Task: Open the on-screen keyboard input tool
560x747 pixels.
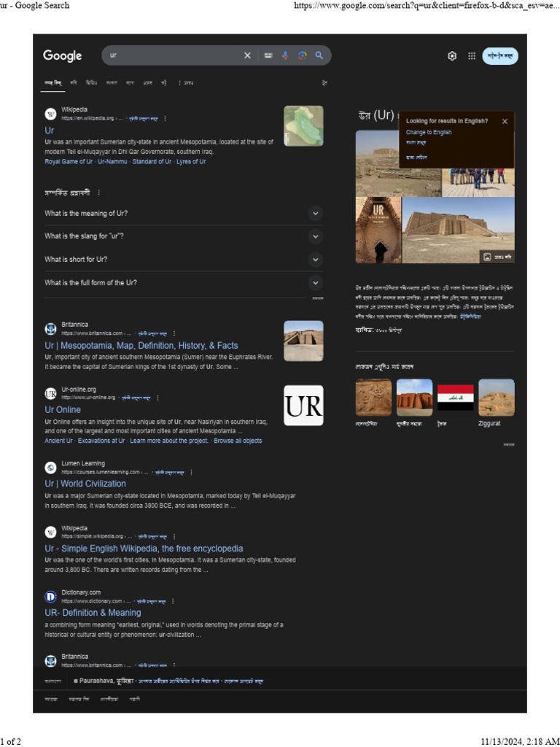Action: tap(268, 55)
